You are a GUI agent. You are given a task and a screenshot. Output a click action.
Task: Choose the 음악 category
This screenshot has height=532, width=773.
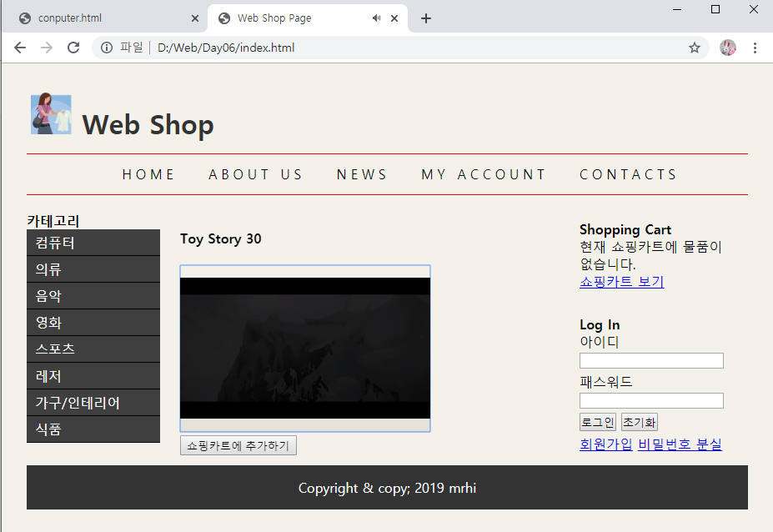tap(93, 296)
